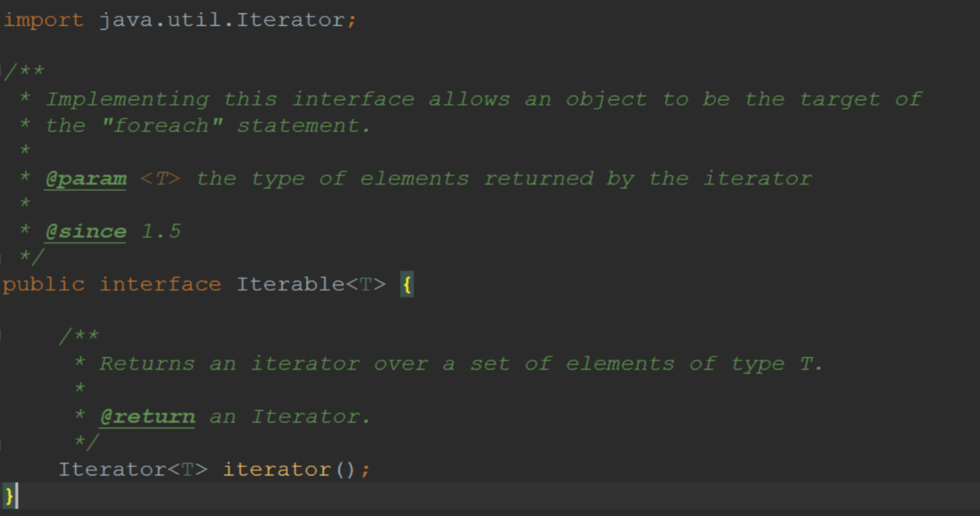The width and height of the screenshot is (980, 516).
Task: Click the highlighted opening curly brace
Action: tap(406, 284)
